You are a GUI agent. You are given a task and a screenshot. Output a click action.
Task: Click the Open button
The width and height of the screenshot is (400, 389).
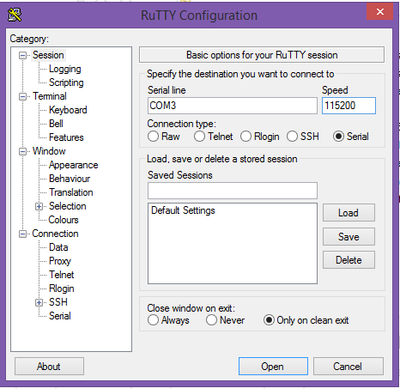pos(273,366)
